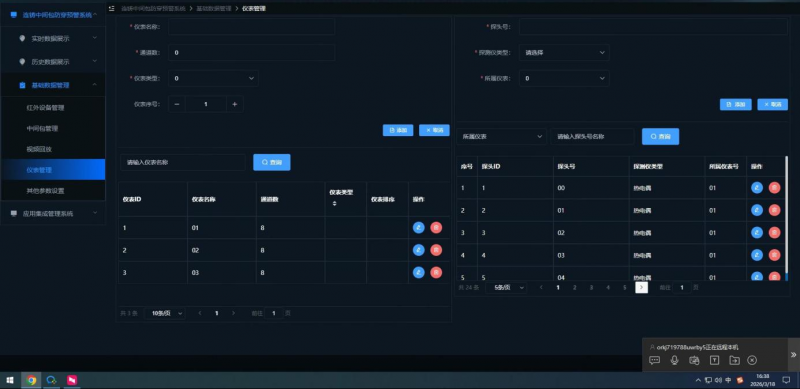Delete probe row with 探头号 01

tap(774, 210)
